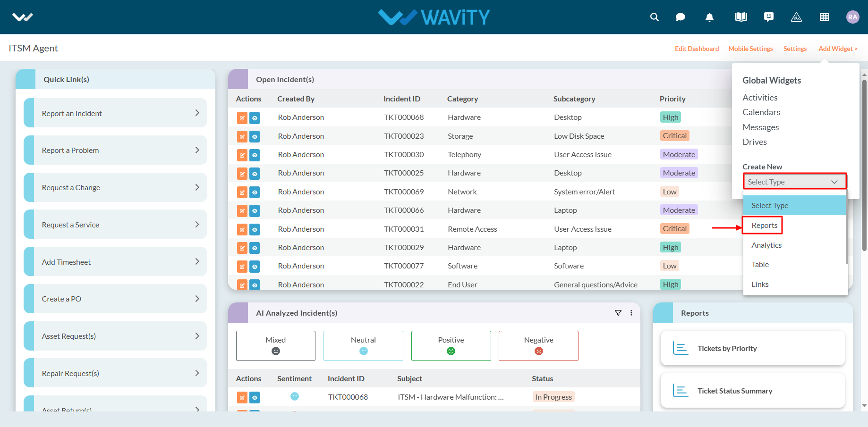Select Calendars global widget
This screenshot has height=427, width=868.
(761, 112)
